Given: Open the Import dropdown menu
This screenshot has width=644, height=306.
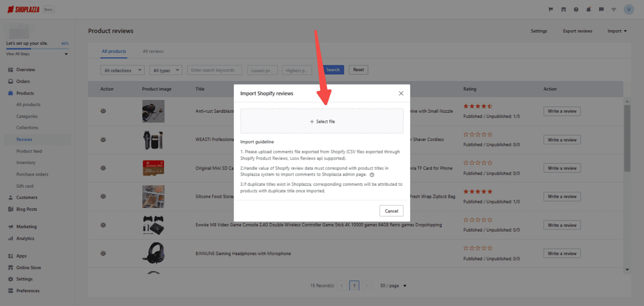Looking at the screenshot, I should click(617, 31).
